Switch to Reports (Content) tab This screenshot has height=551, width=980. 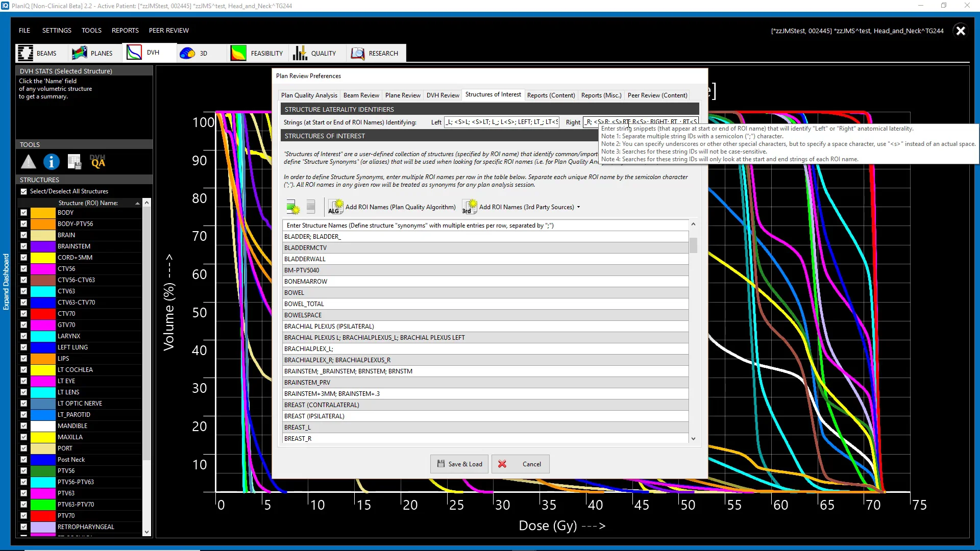coord(551,95)
